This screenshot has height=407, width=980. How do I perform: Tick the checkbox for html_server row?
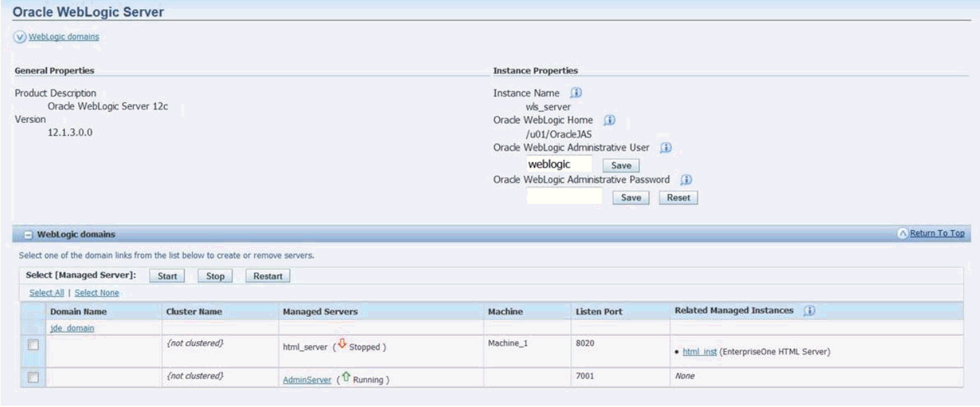tap(33, 346)
